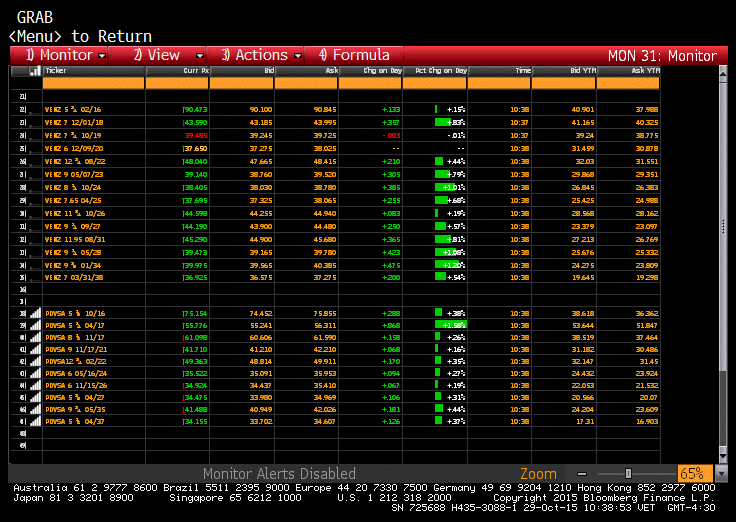Click the MON 31: Monitor title

(x=662, y=56)
